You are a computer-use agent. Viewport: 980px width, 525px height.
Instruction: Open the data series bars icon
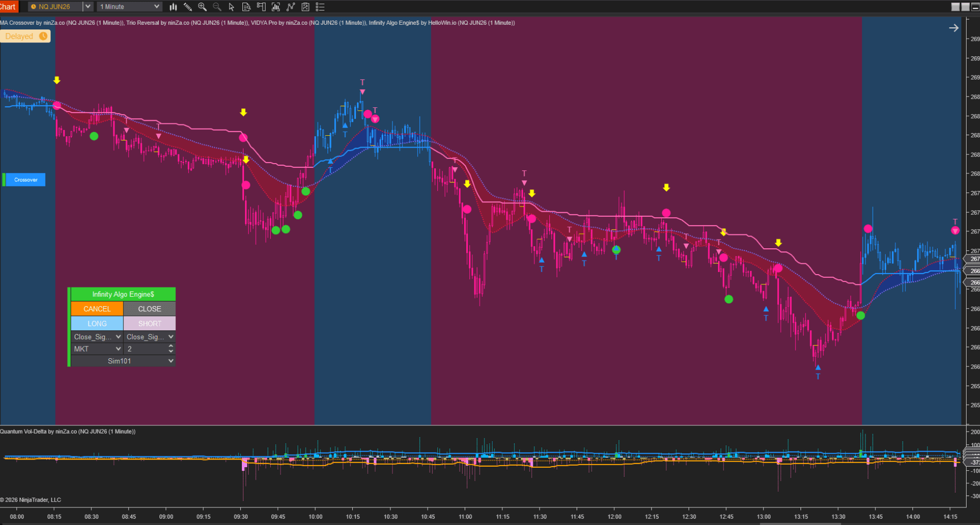276,7
